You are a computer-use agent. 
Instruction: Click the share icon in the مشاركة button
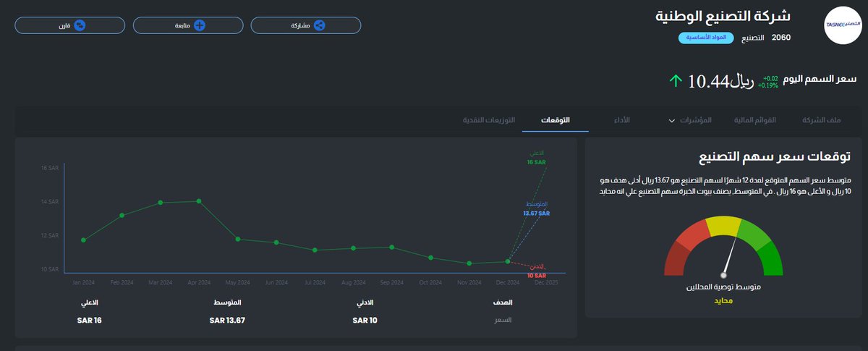[320, 25]
